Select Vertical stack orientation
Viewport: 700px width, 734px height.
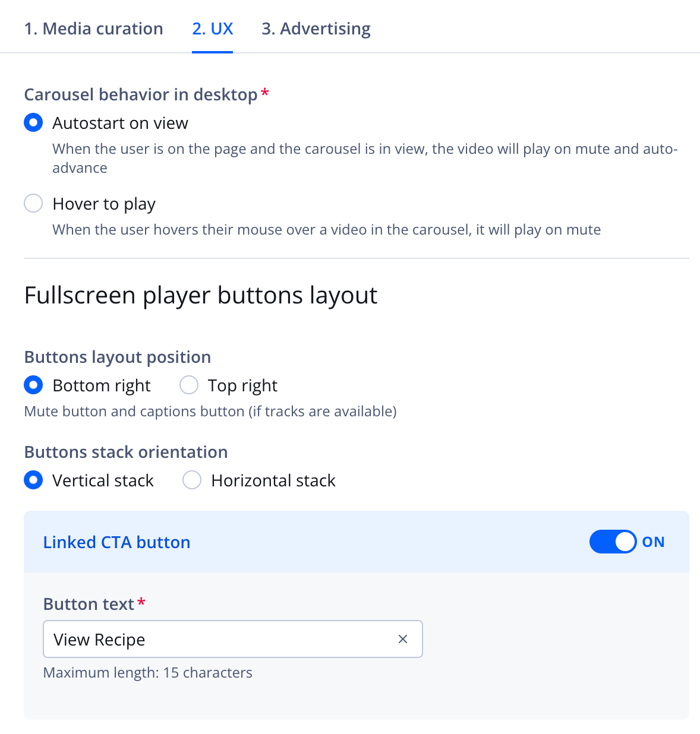[33, 480]
